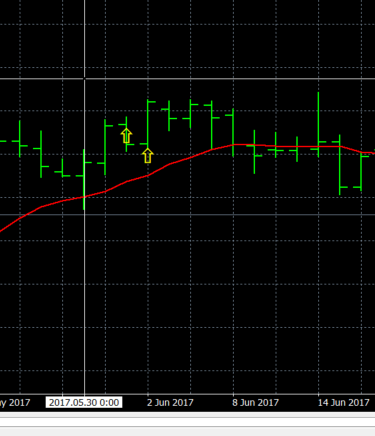Click the tallest green price bar near 14 Jun
This screenshot has height=436, width=375.
coord(318,125)
